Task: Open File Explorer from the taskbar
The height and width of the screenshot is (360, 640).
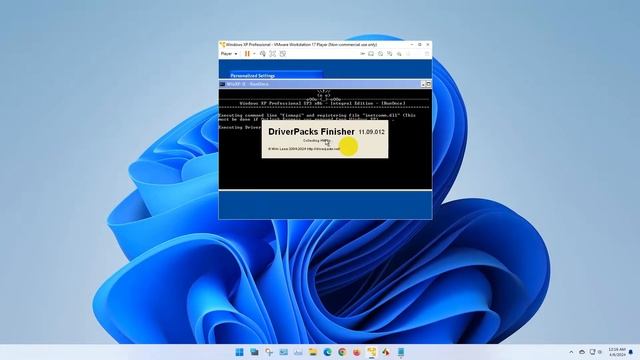Action: tap(313, 352)
